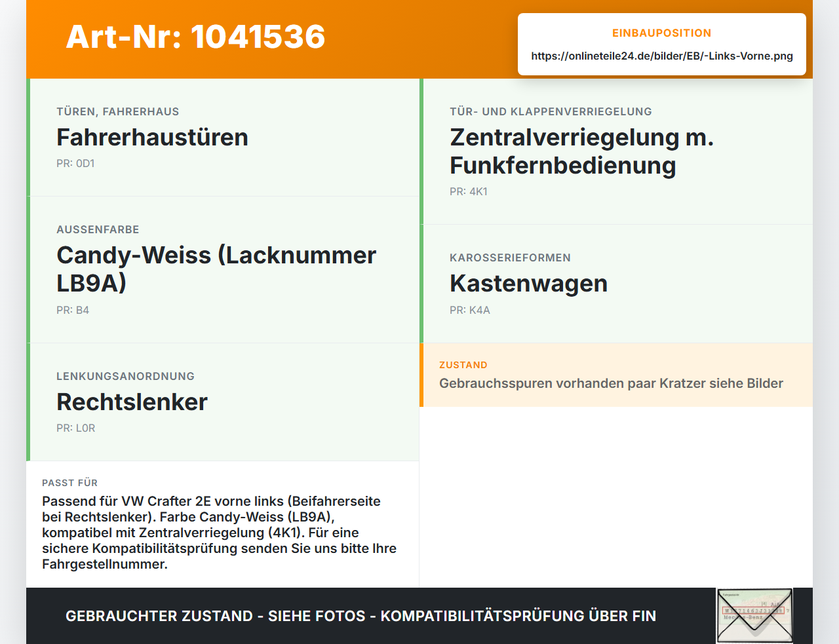Viewport: 839px width, 644px height.
Task: Select the Kastenwagen card title
Action: pyautogui.click(x=528, y=283)
